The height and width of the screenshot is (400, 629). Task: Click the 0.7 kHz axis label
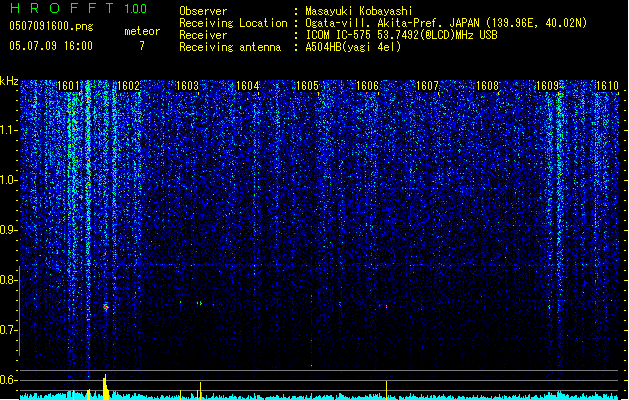pos(9,330)
